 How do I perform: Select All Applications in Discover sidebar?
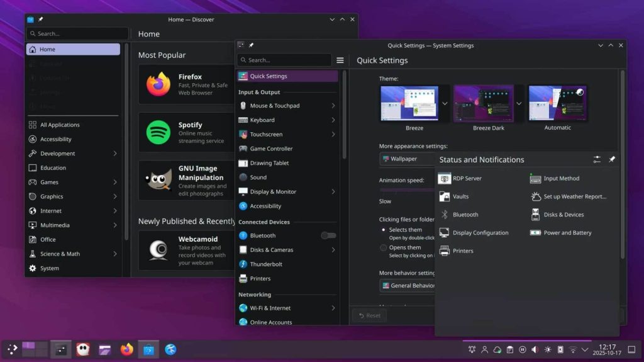(60, 125)
